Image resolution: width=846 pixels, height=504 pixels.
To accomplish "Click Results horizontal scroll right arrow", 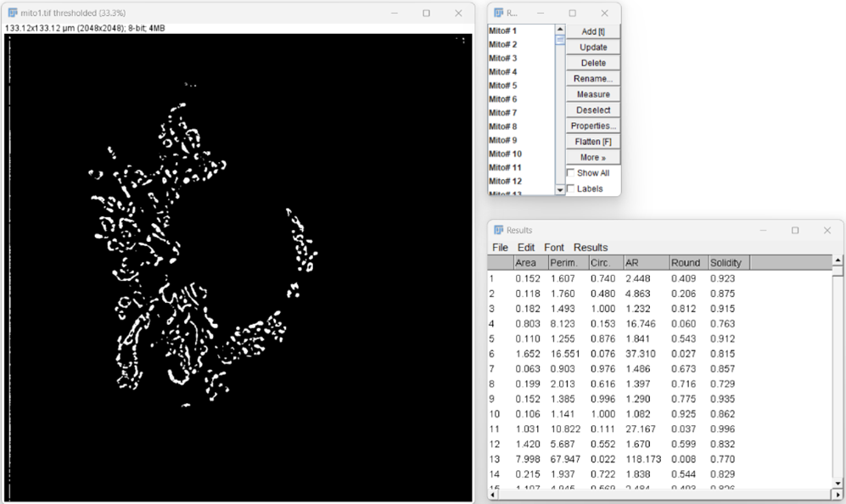I will pyautogui.click(x=838, y=494).
